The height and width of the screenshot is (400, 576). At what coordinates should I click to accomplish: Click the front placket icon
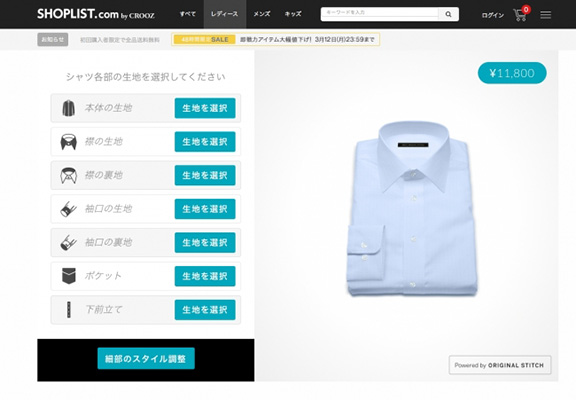point(69,310)
